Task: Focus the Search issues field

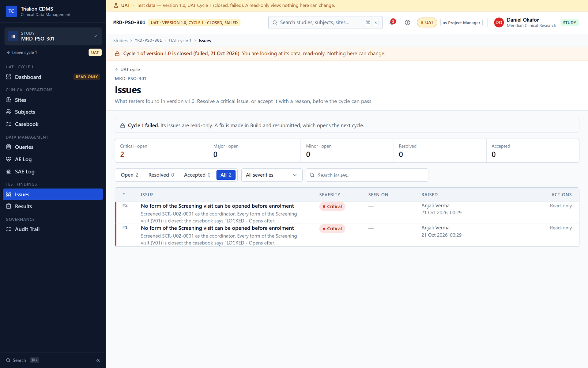Action: (x=367, y=175)
